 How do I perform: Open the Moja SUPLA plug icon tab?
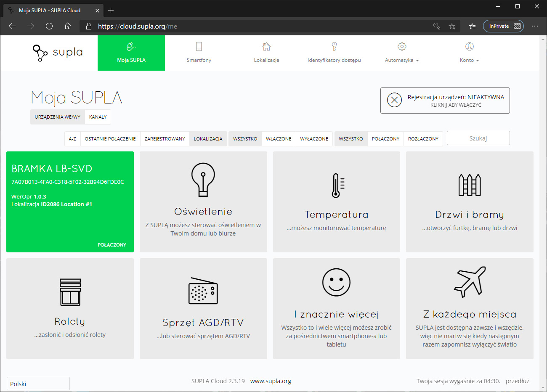[131, 46]
